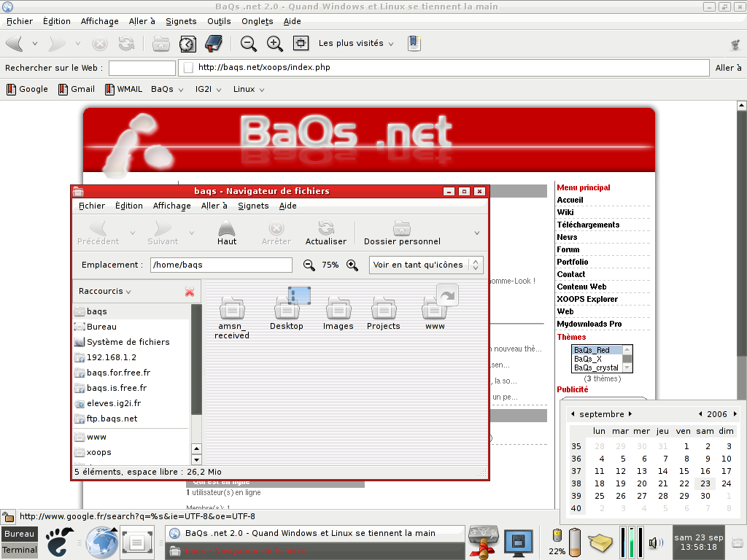Click the Aller à button beside URL bar

728,68
